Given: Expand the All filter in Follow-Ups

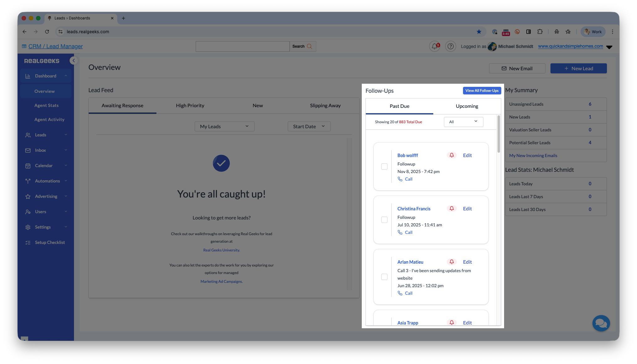Looking at the screenshot, I should click(x=463, y=122).
